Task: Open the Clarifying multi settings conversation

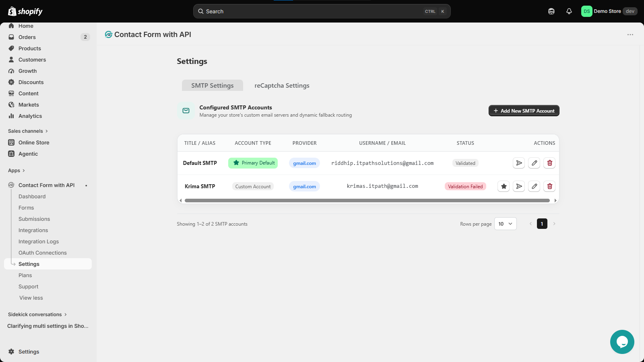Action: click(48, 326)
